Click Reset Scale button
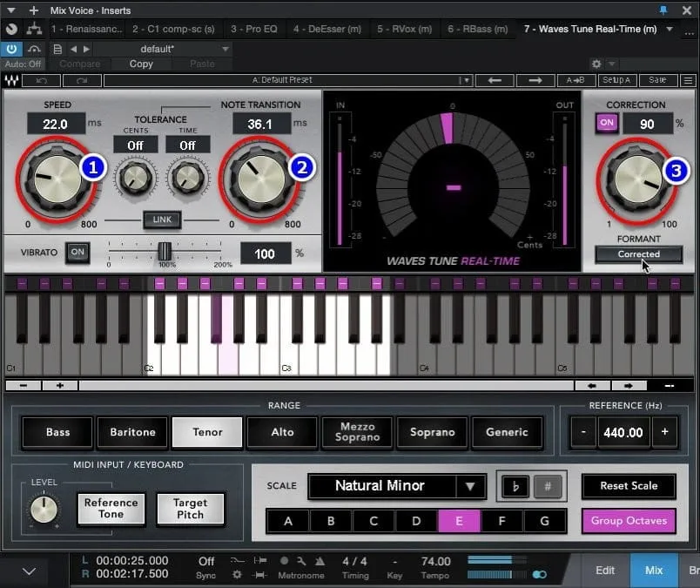 pyautogui.click(x=629, y=486)
